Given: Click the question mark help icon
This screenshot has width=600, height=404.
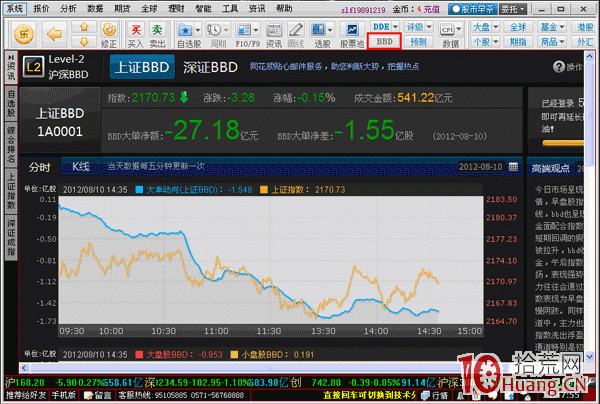Looking at the screenshot, I should click(559, 67).
